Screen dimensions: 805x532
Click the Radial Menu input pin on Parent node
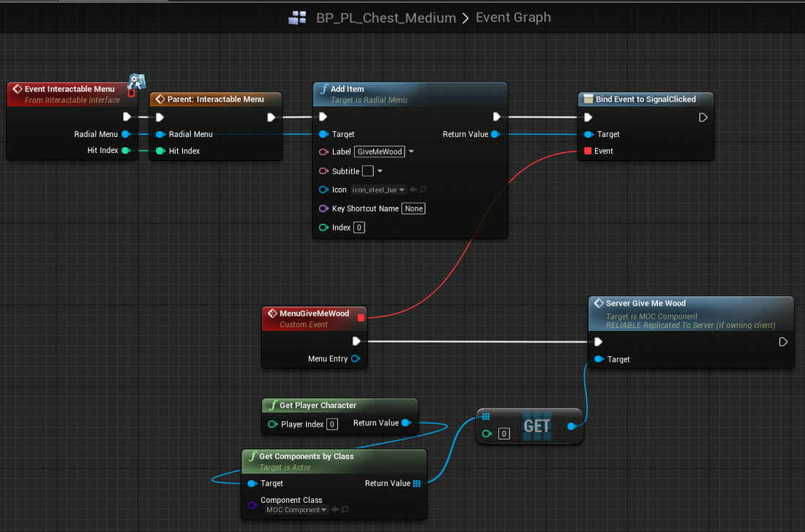[x=160, y=135]
